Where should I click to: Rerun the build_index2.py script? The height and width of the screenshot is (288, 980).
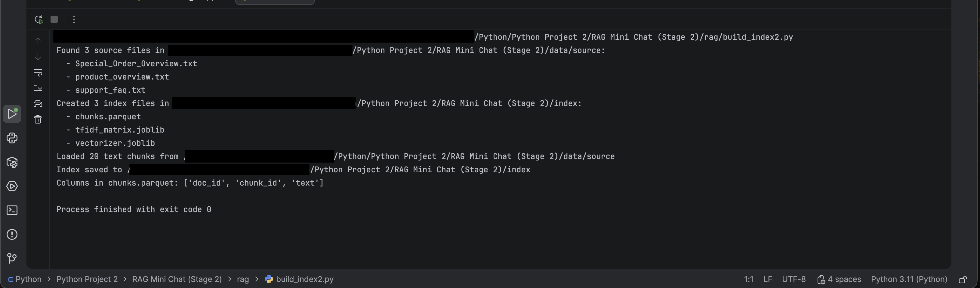pos(39,19)
